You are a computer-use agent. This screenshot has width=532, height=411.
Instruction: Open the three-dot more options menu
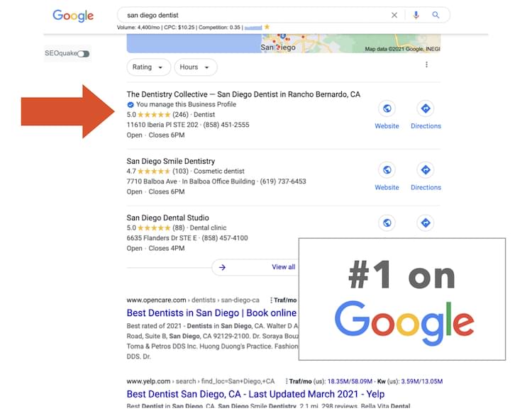pyautogui.click(x=426, y=65)
